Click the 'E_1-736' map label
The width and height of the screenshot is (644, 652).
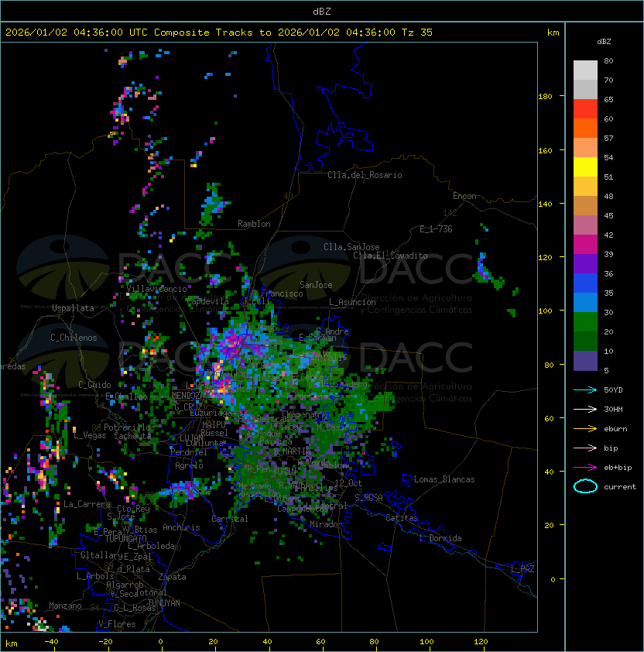click(x=436, y=229)
